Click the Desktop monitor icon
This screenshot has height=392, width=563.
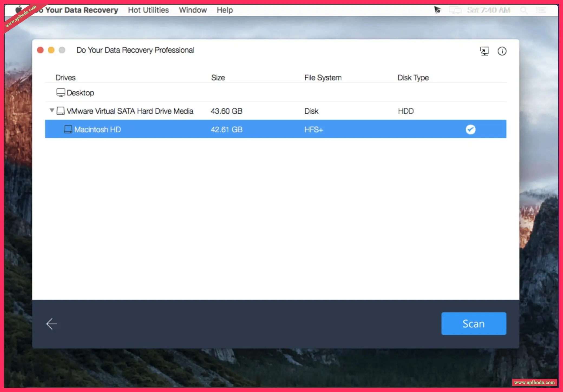click(61, 92)
